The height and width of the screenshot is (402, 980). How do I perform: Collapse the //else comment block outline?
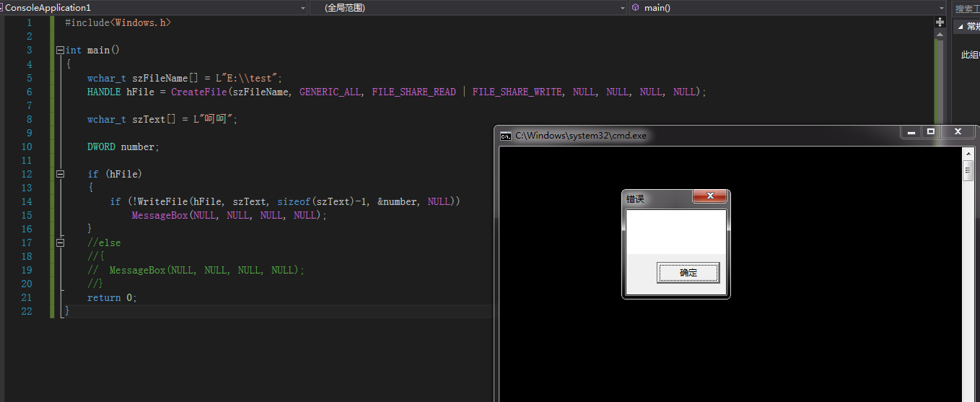click(x=60, y=243)
